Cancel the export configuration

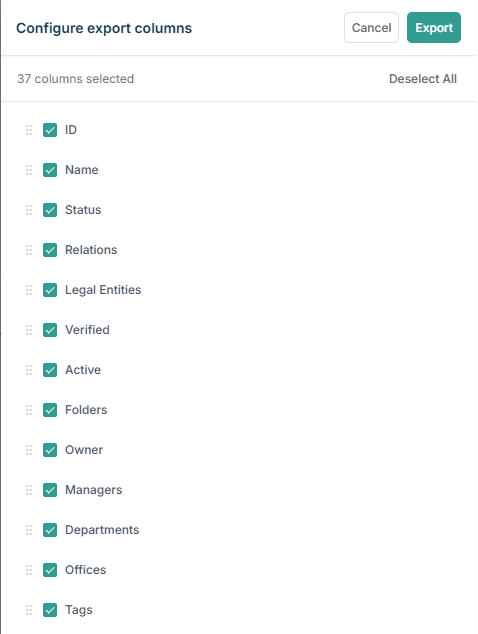(371, 27)
